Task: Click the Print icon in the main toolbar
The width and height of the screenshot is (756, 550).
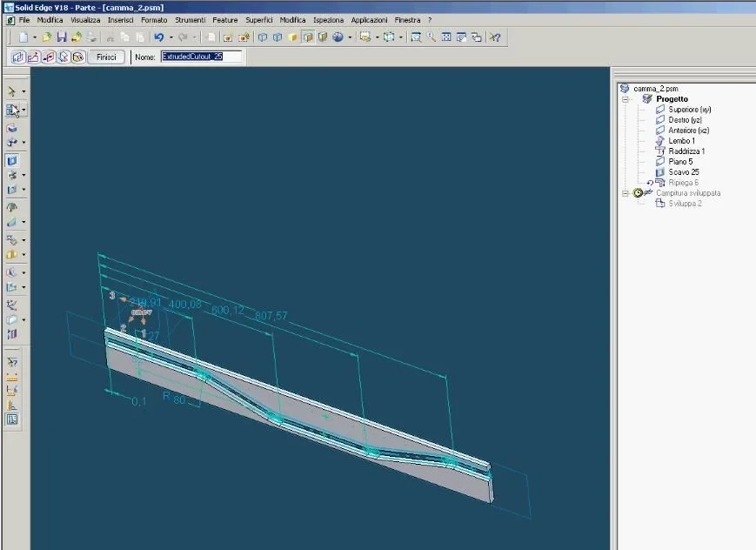Action: [91, 37]
